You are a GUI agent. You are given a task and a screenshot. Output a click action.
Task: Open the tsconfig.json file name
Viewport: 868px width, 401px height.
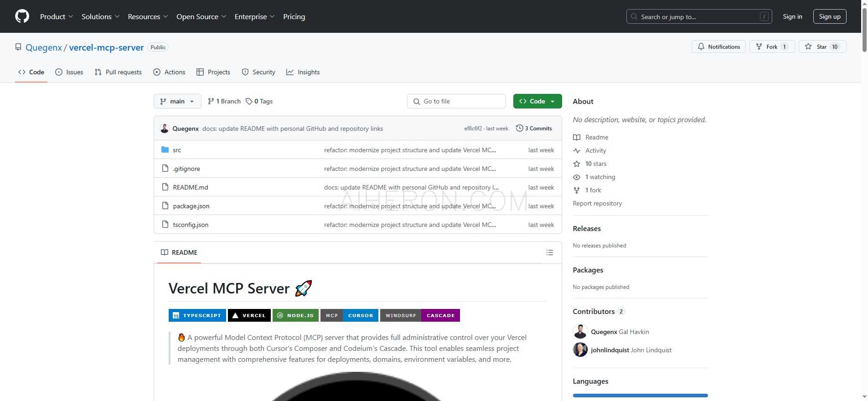tap(191, 225)
